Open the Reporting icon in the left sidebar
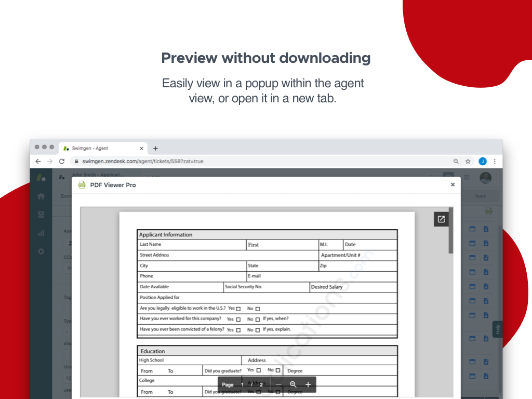532x399 pixels. coord(41,233)
